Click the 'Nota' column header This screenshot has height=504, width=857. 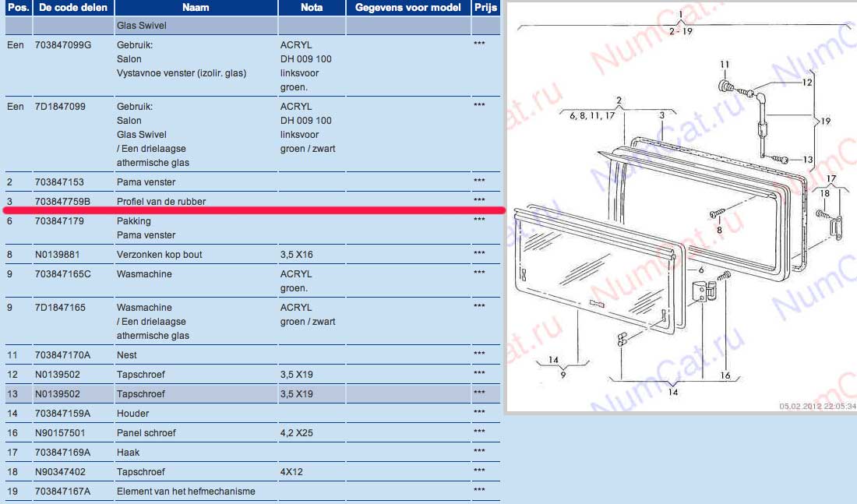[x=312, y=7]
